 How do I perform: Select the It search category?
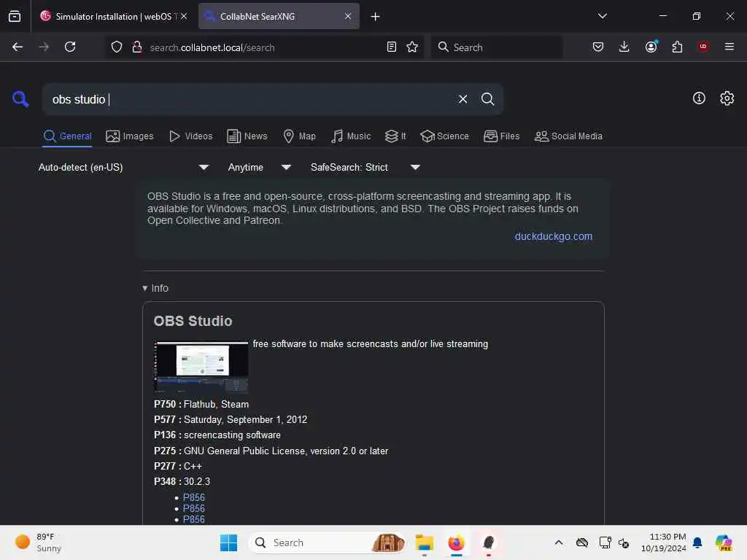395,136
